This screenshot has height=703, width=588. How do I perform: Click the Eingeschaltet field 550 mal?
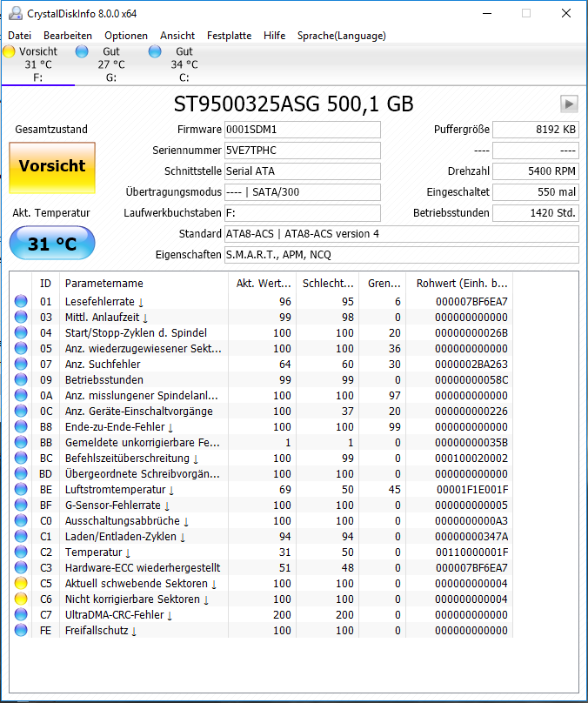[x=536, y=192]
